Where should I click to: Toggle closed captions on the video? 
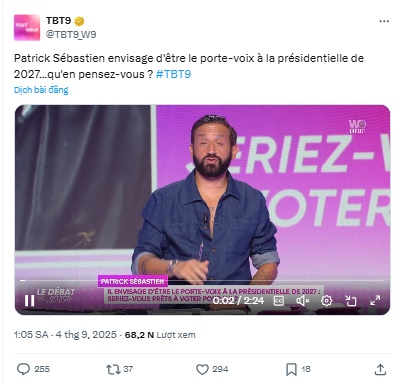pyautogui.click(x=279, y=301)
